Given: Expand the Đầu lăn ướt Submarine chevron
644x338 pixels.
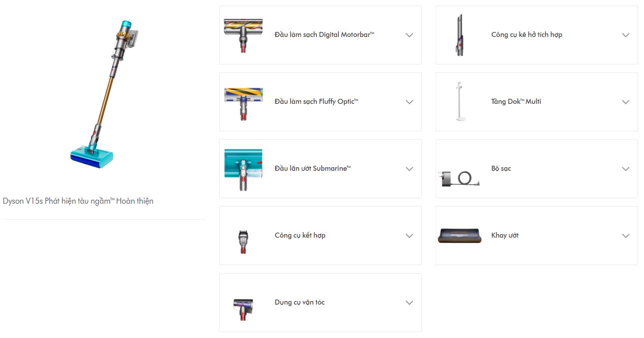Looking at the screenshot, I should tap(410, 169).
